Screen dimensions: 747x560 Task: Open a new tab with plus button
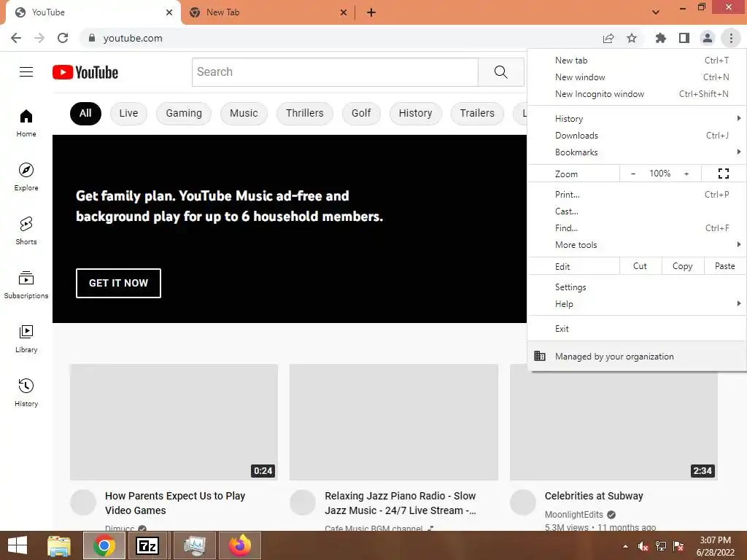coord(371,12)
